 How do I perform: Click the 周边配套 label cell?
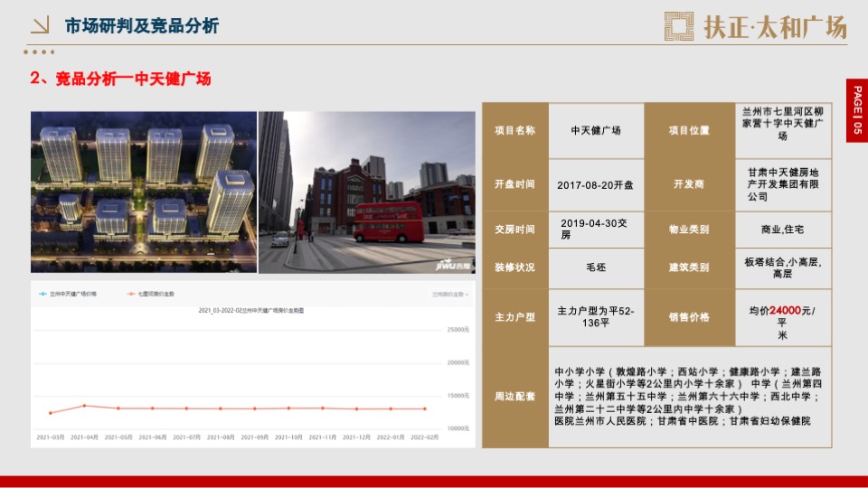pyautogui.click(x=515, y=397)
